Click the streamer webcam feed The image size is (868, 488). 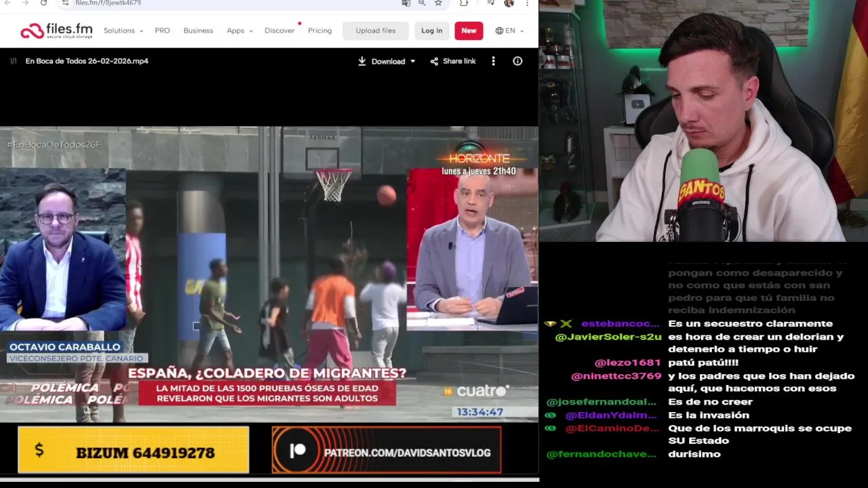coord(703,121)
